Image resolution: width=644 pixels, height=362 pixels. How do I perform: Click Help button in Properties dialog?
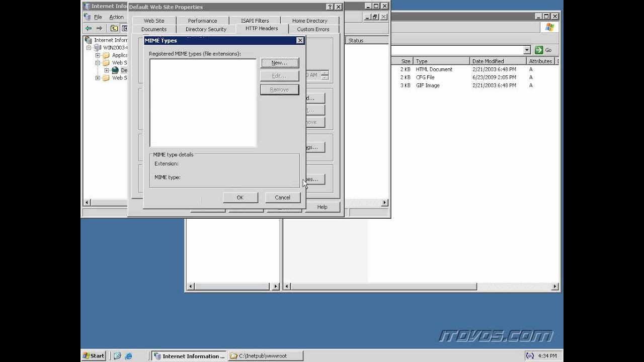tap(322, 207)
